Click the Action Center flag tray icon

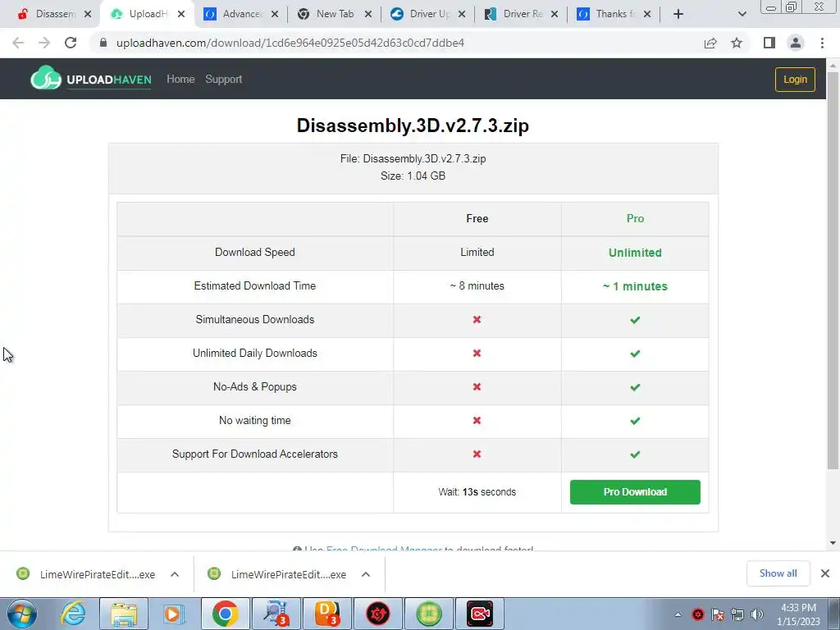click(x=718, y=614)
